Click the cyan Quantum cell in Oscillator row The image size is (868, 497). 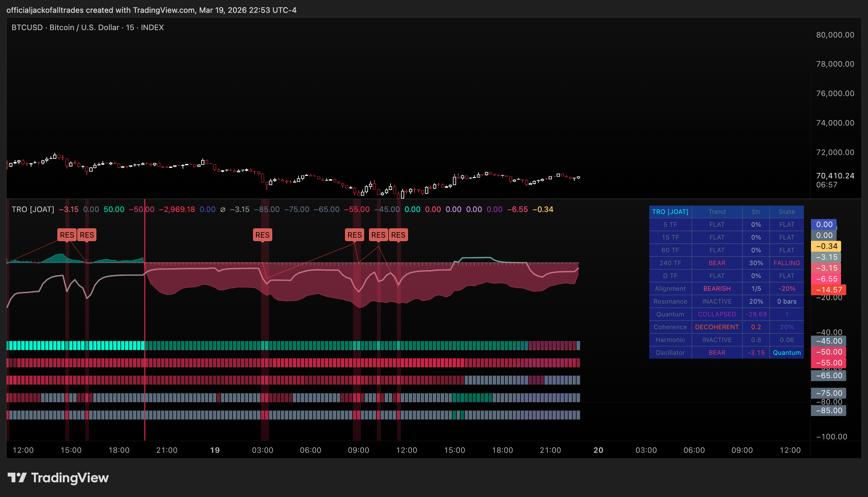786,353
